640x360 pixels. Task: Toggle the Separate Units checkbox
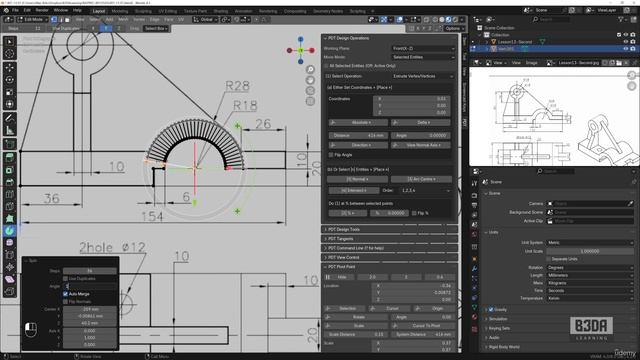(x=548, y=259)
